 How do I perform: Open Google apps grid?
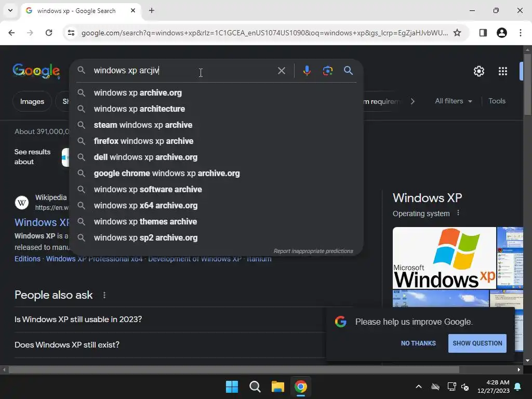click(x=503, y=71)
